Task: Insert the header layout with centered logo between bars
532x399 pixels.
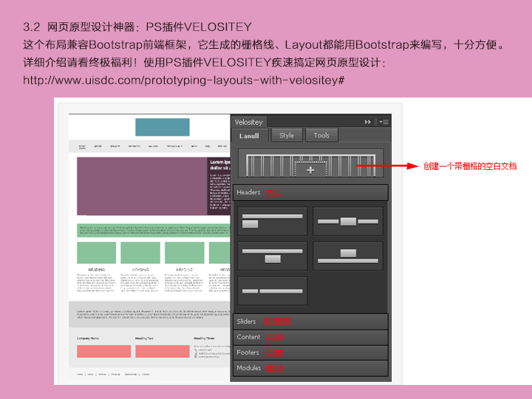Action: click(x=348, y=221)
